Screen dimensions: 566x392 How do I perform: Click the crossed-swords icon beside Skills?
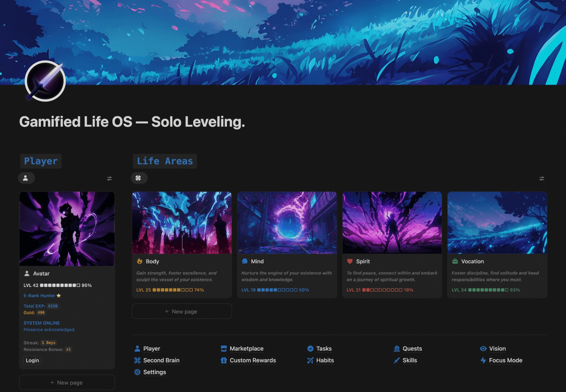click(x=397, y=360)
